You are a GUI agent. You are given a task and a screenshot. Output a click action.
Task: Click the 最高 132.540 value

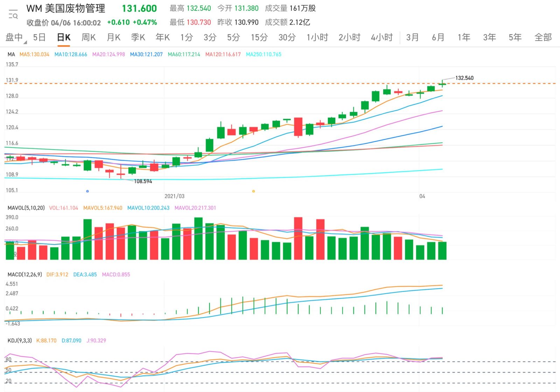tap(190, 8)
